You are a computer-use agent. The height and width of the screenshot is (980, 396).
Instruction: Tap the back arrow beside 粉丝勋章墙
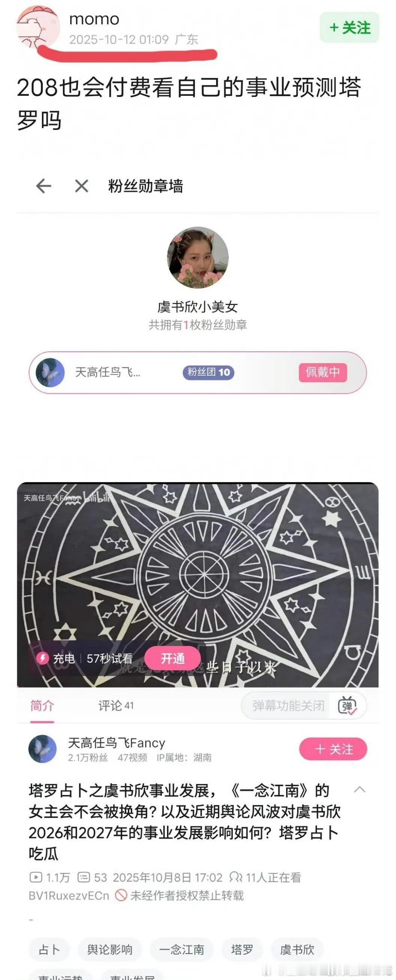pyautogui.click(x=43, y=186)
